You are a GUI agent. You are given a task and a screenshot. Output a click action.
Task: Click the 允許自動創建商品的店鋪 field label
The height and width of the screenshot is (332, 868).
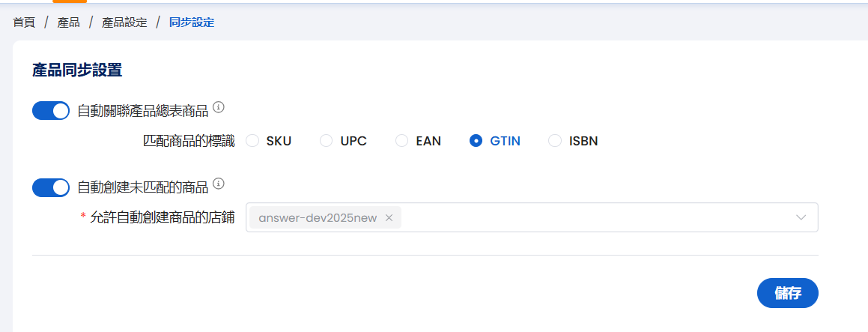coord(162,218)
